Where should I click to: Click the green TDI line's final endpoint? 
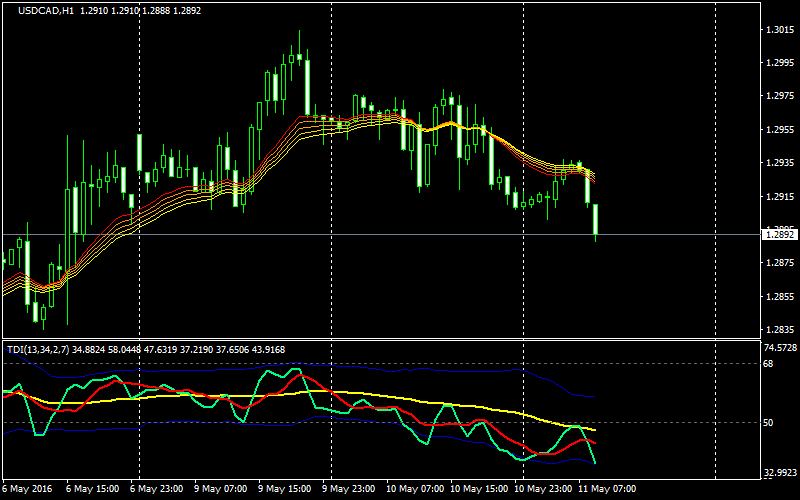coord(595,463)
